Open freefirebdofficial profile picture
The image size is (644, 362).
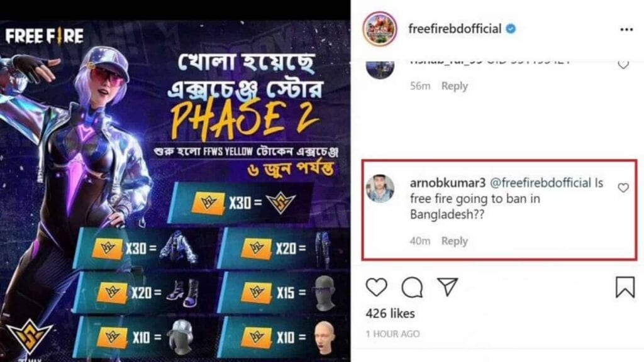(380, 29)
